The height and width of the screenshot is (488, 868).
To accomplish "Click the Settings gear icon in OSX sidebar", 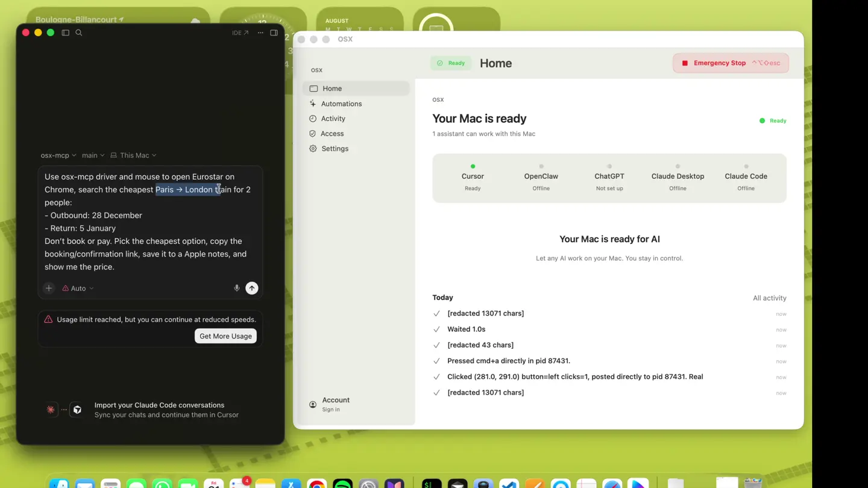I will pos(313,148).
